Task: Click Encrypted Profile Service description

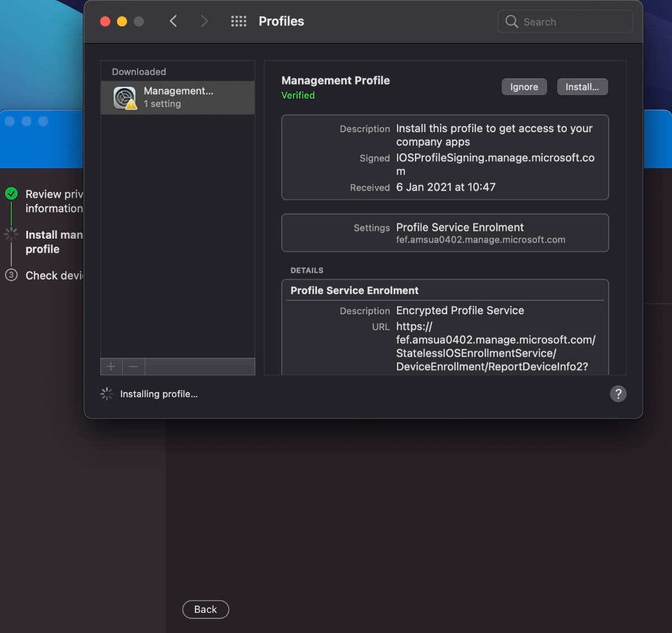Action: point(460,310)
